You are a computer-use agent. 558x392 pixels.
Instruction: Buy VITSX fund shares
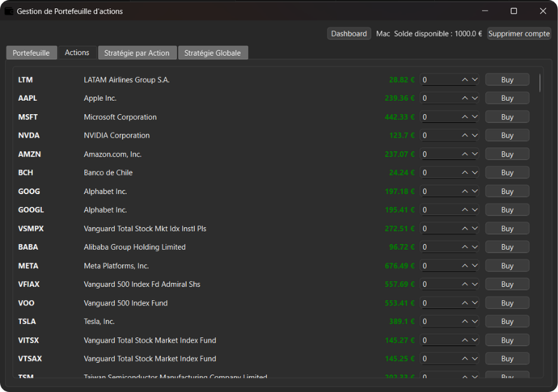click(507, 341)
